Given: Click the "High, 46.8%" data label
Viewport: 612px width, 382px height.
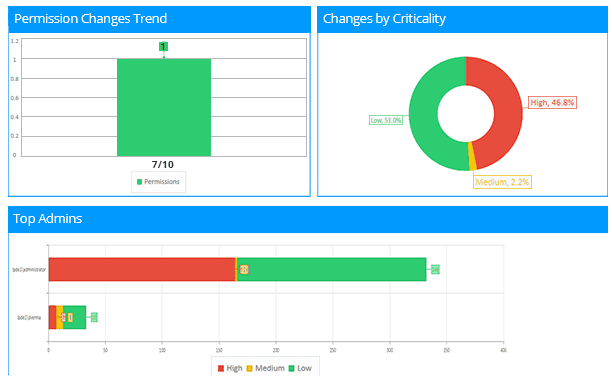Looking at the screenshot, I should [x=552, y=103].
